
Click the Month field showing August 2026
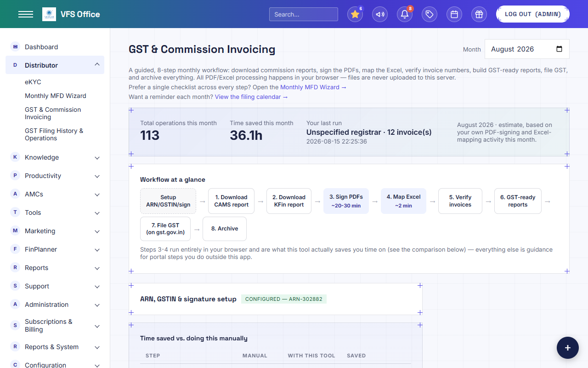point(527,49)
